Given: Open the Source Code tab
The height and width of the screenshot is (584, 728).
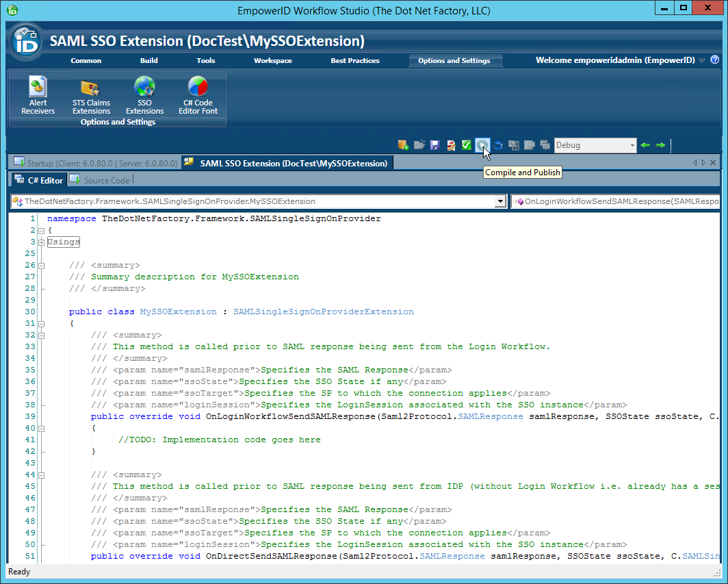Looking at the screenshot, I should point(100,180).
